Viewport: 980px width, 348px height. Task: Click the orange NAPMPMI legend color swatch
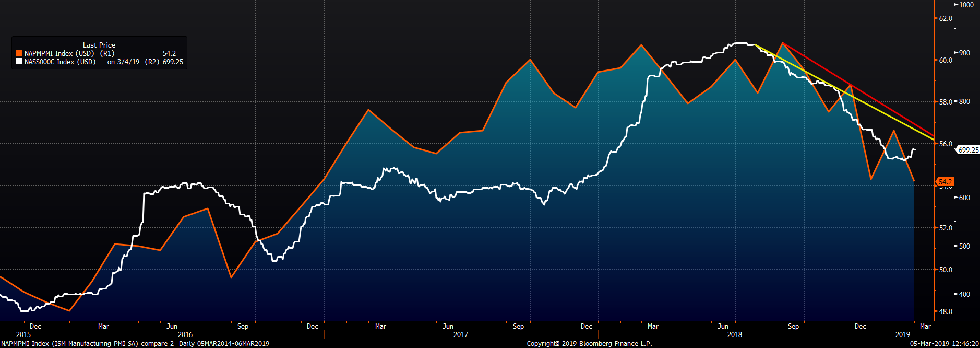(x=19, y=53)
